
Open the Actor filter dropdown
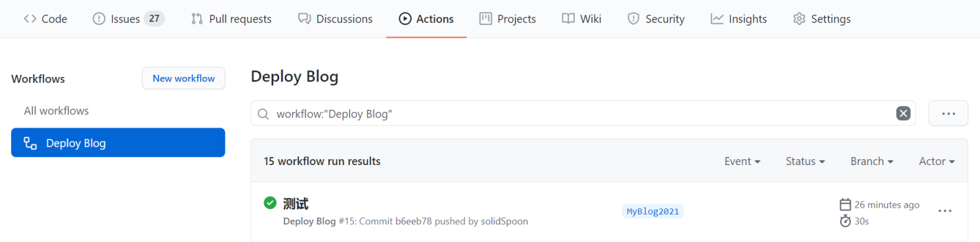tap(937, 161)
